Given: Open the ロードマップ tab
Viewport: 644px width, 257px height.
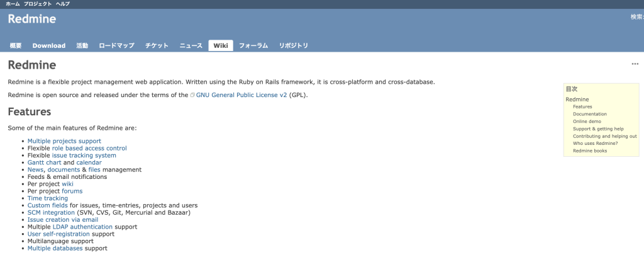Looking at the screenshot, I should [x=116, y=45].
